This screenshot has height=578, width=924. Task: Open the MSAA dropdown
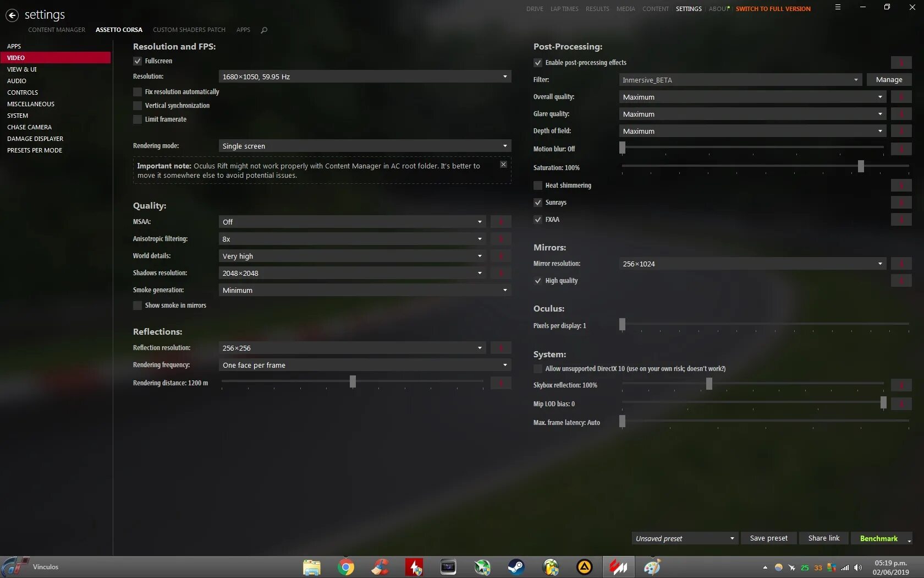pos(352,222)
